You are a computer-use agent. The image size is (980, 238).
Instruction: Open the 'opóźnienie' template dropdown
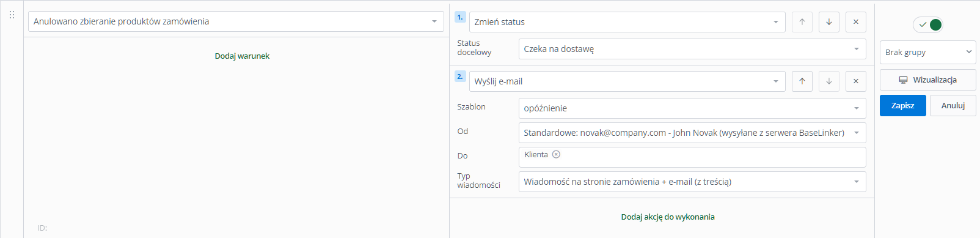[692, 108]
